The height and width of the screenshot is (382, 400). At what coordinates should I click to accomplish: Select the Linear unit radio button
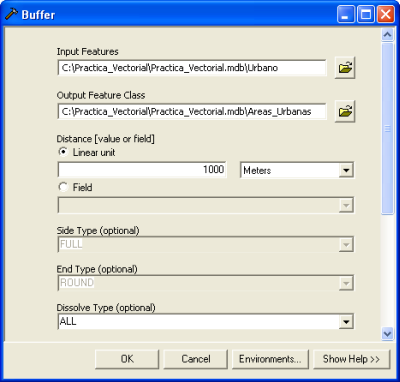(x=63, y=152)
